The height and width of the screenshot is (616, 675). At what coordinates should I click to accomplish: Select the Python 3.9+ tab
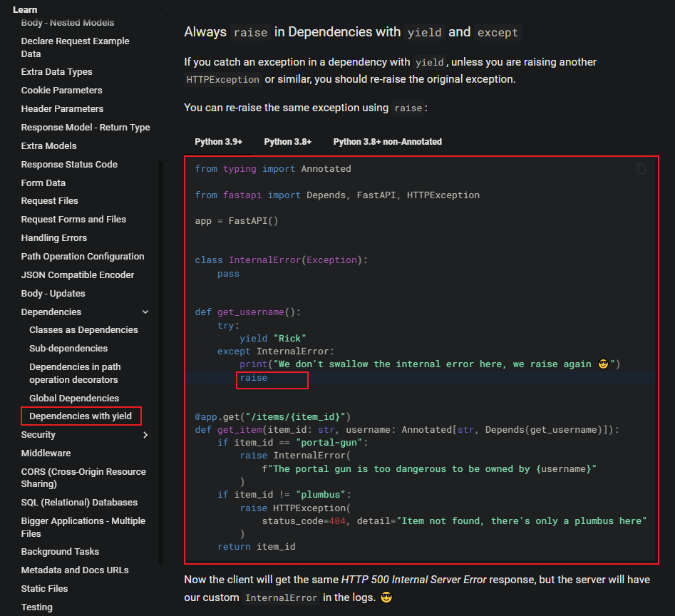218,142
